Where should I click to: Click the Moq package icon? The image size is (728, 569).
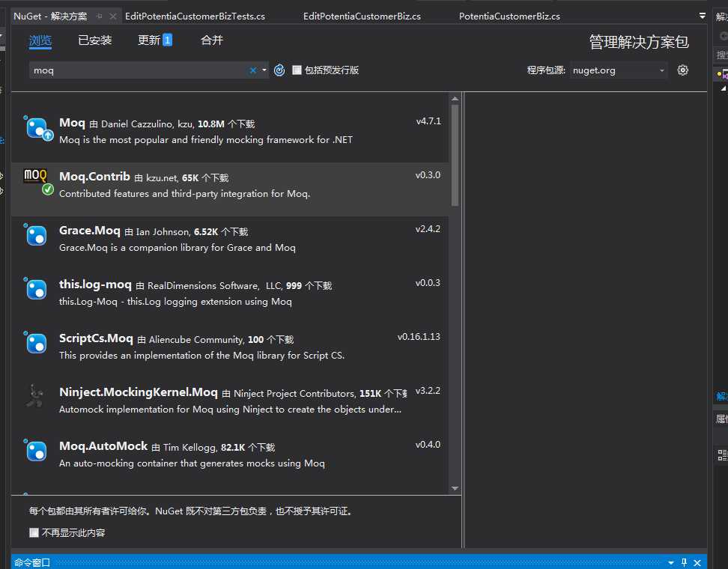click(x=37, y=129)
